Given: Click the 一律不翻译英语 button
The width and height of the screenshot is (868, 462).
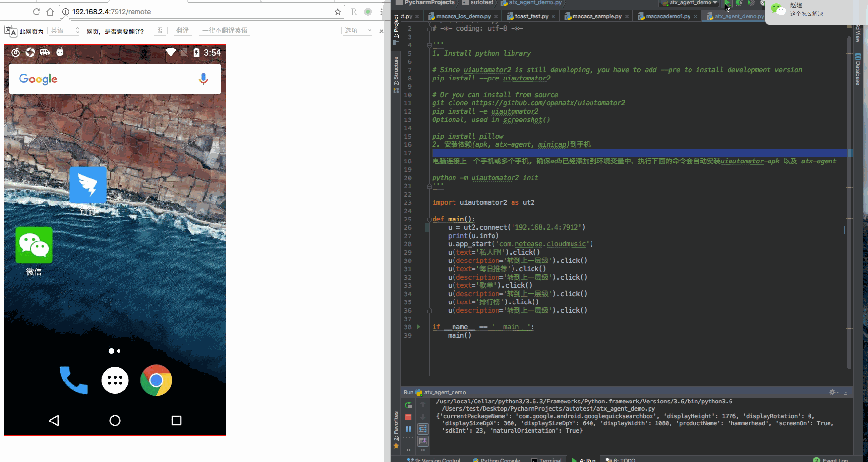Looking at the screenshot, I should click(x=225, y=31).
